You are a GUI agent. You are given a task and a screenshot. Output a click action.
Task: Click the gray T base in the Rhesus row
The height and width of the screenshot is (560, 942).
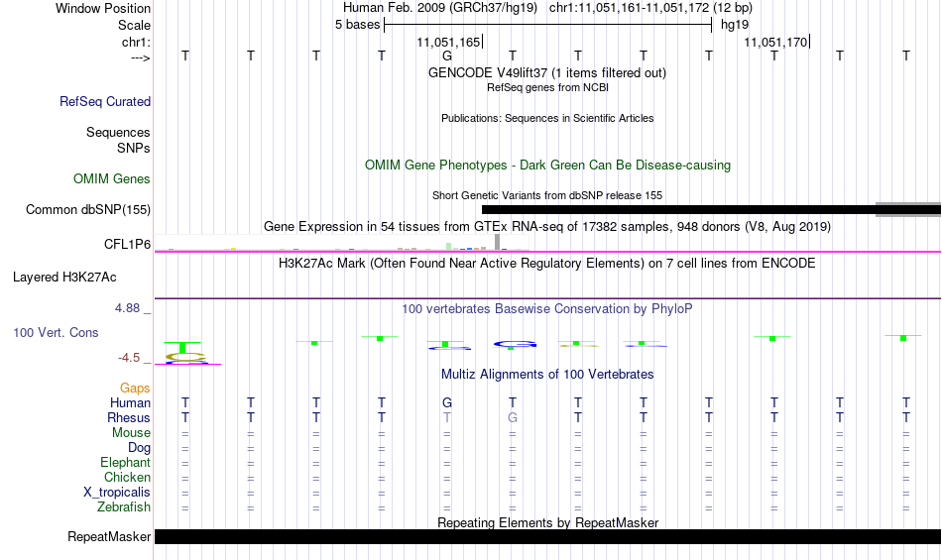point(447,417)
